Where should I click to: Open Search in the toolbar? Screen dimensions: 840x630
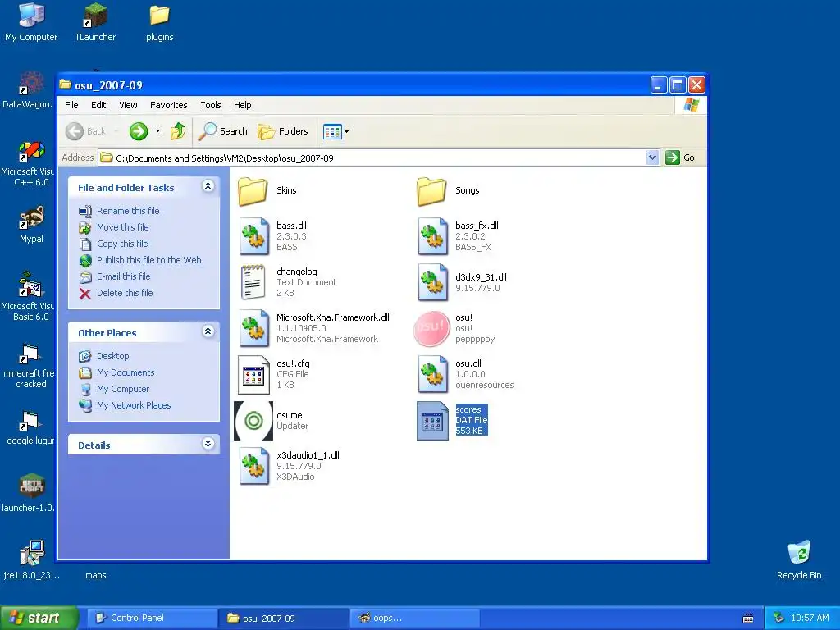point(223,131)
